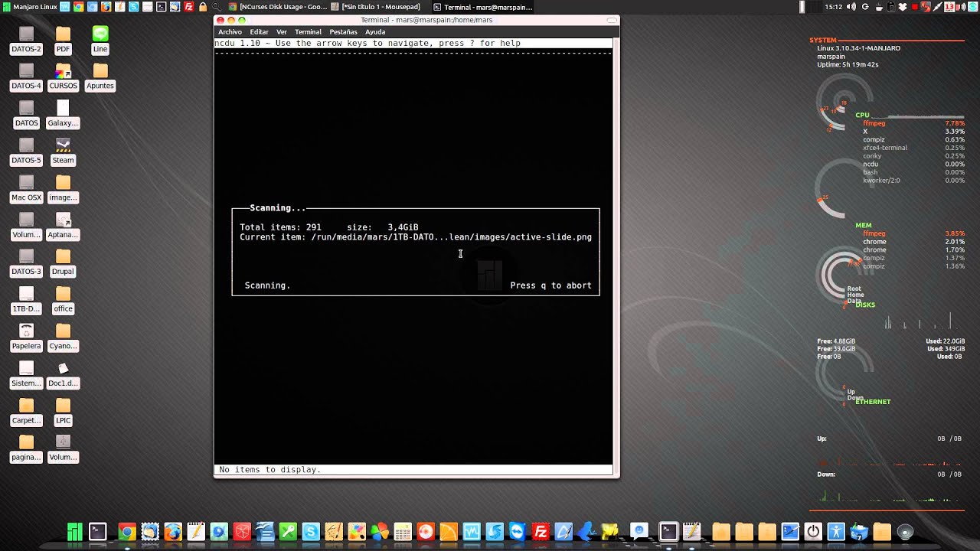Open the Manjaro Linux applications menu

29,7
